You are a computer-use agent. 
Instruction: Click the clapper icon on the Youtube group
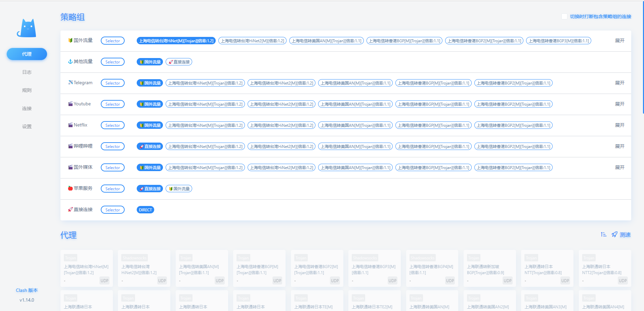point(70,104)
